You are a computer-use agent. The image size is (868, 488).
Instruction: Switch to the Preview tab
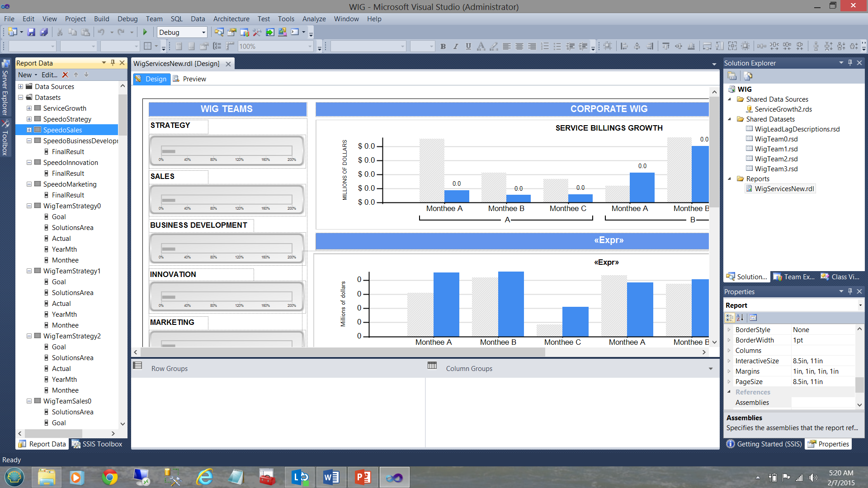click(190, 79)
